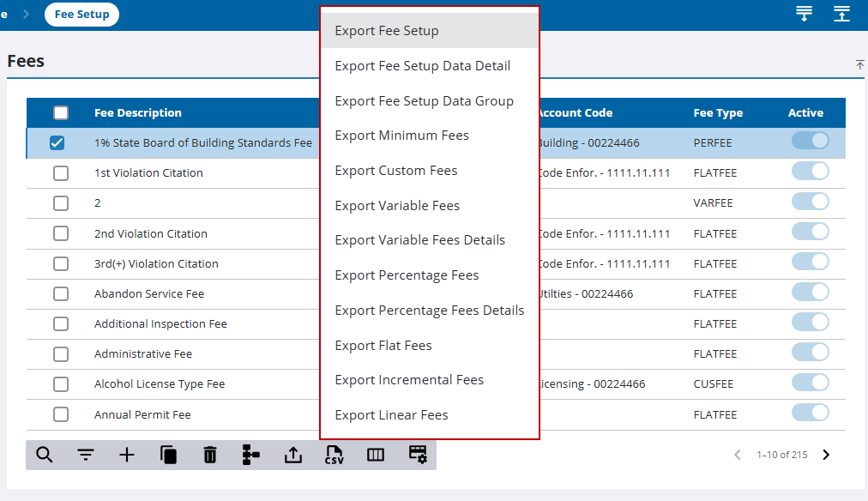Click the CSV export icon
868x501 pixels.
click(x=334, y=455)
